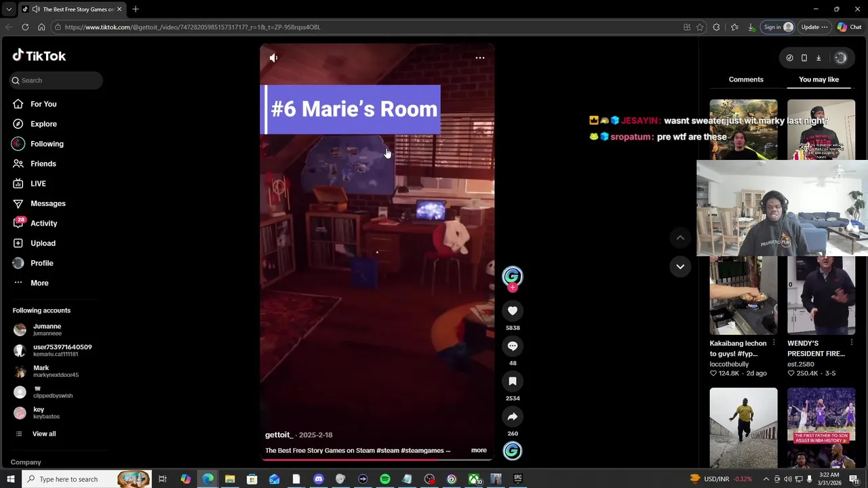The height and width of the screenshot is (488, 868).
Task: Share the video using the arrow icon
Action: (513, 416)
